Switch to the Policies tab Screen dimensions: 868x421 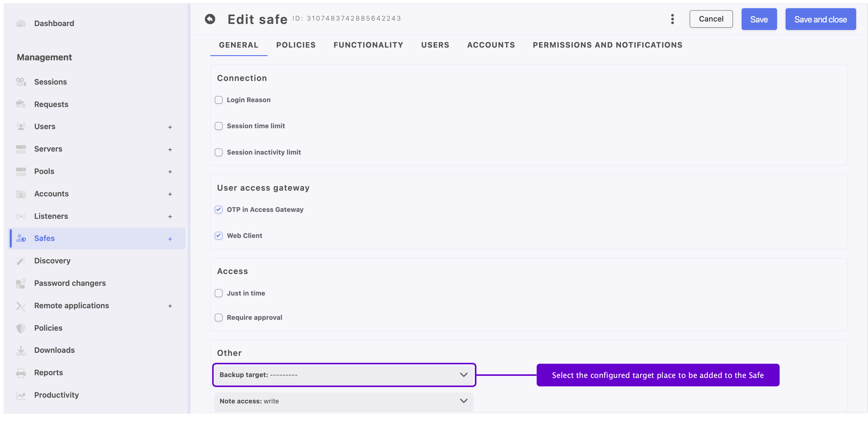tap(296, 45)
